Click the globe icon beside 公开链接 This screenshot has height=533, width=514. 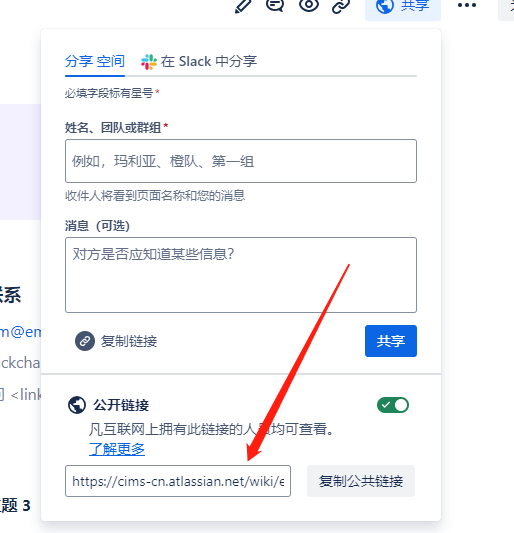77,405
